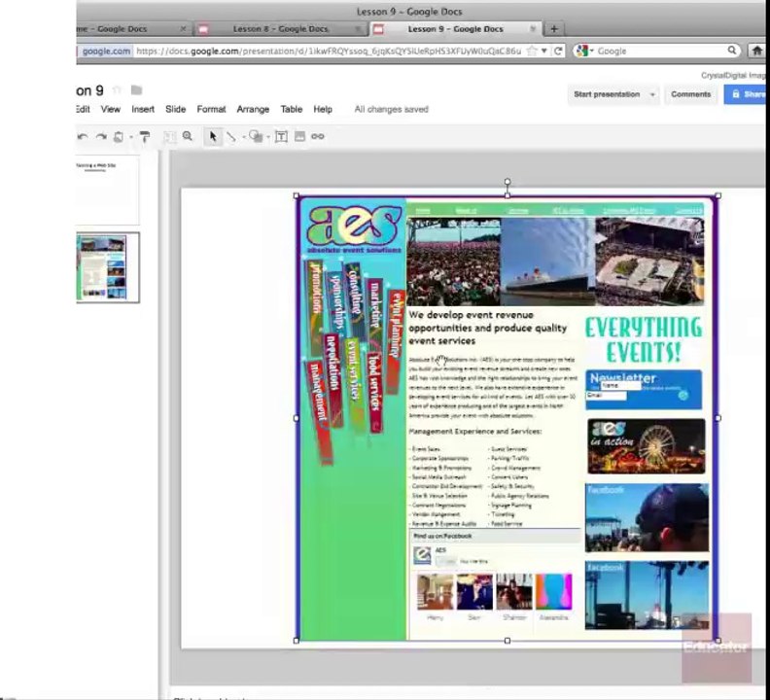This screenshot has height=700, width=770.
Task: Click the Comments button
Action: (x=690, y=94)
